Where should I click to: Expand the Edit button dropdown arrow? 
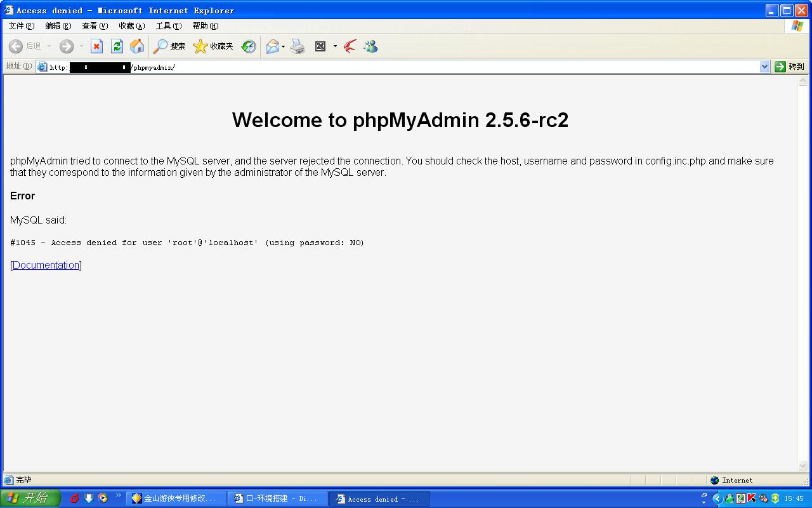click(335, 46)
